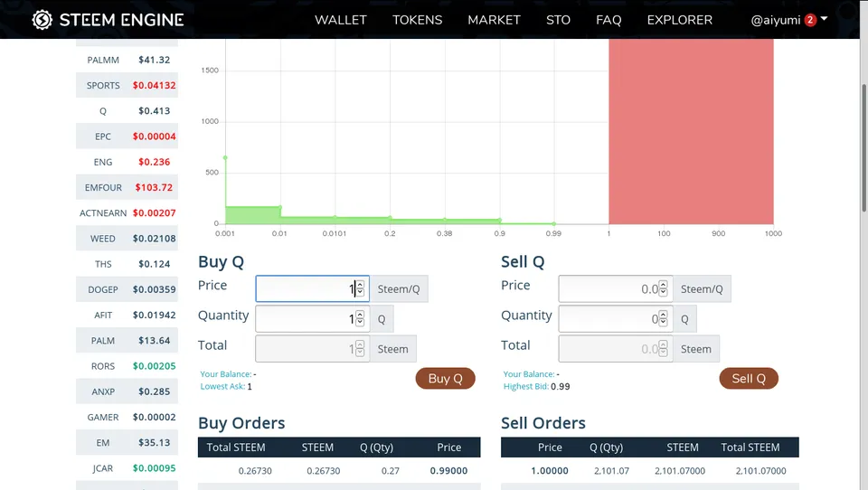Viewport: 868px width, 490px height.
Task: Select the ACTNEARN token row
Action: [x=127, y=212]
